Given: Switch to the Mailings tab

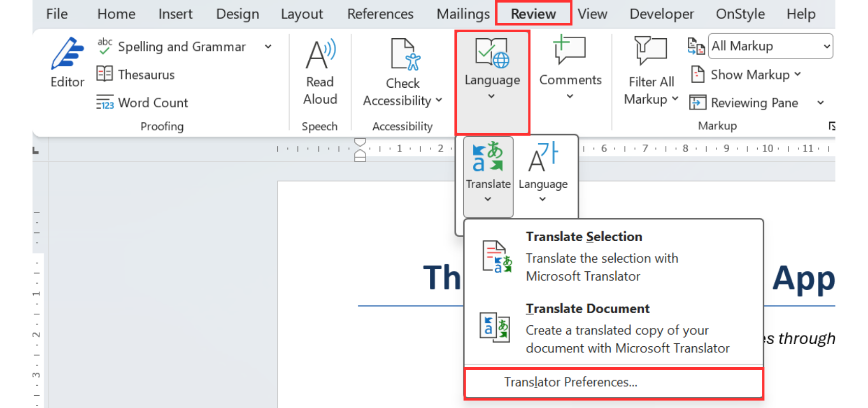Looking at the screenshot, I should tap(463, 14).
